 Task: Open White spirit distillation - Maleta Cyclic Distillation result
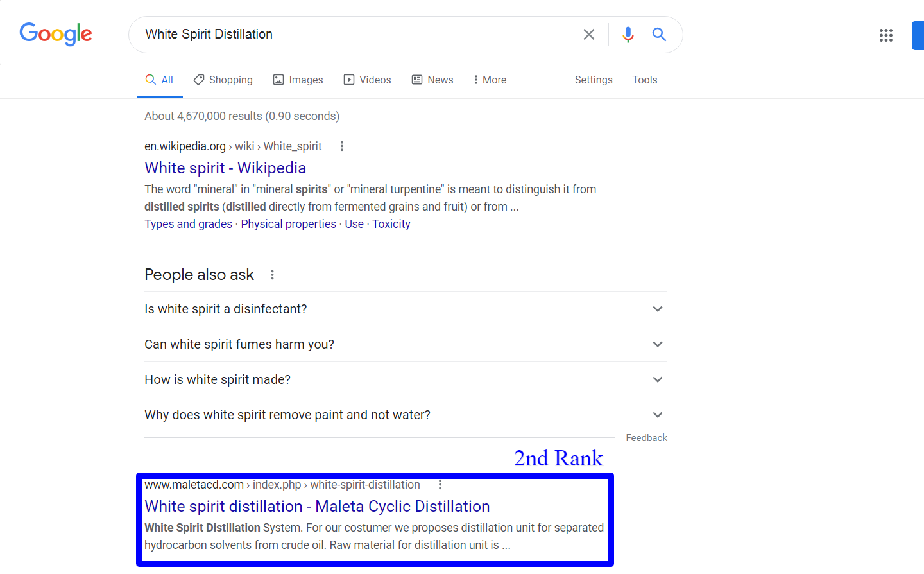317,506
